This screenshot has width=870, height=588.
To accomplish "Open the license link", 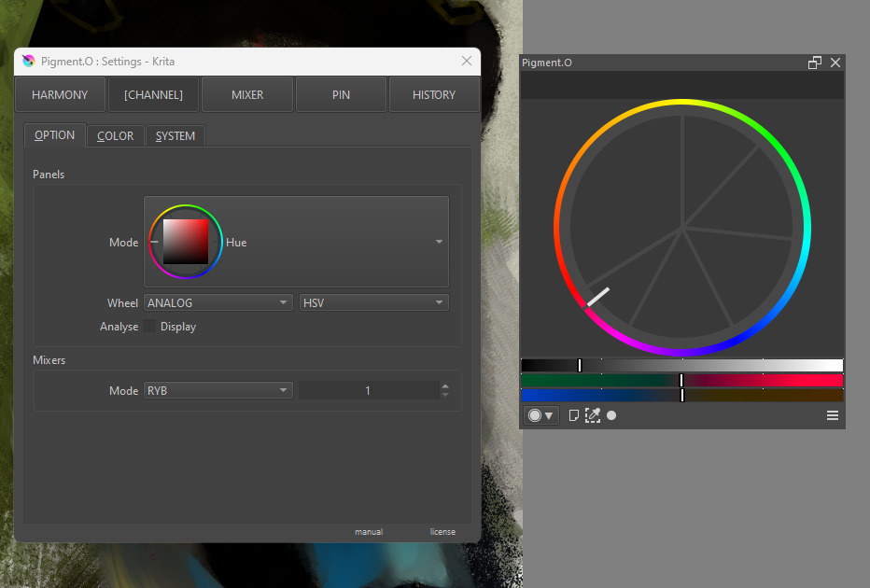I will click(x=442, y=532).
